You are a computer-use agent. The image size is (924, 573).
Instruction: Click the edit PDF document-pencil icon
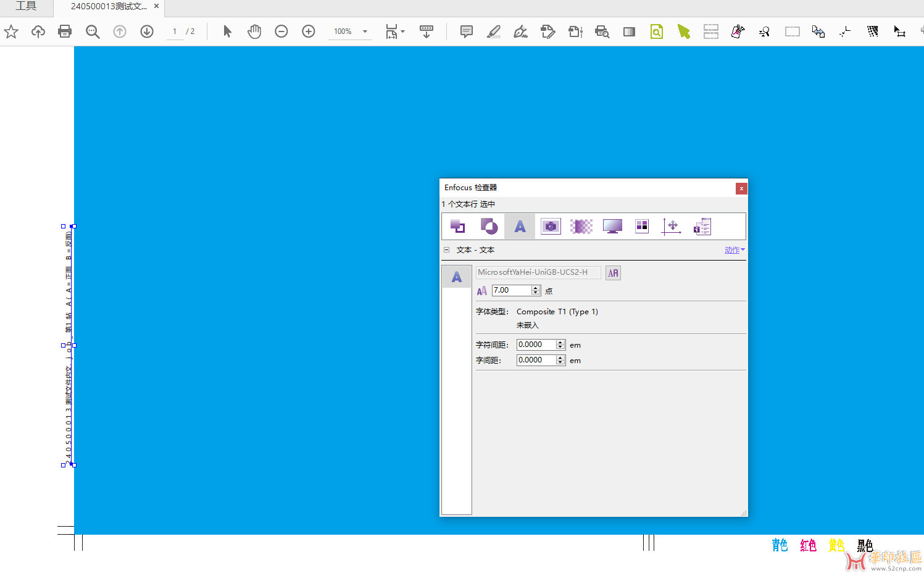click(x=547, y=31)
